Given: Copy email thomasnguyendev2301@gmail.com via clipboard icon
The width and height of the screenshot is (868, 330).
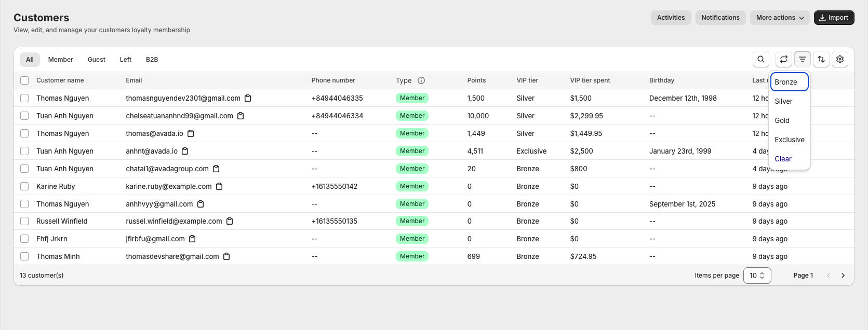Looking at the screenshot, I should pos(248,98).
